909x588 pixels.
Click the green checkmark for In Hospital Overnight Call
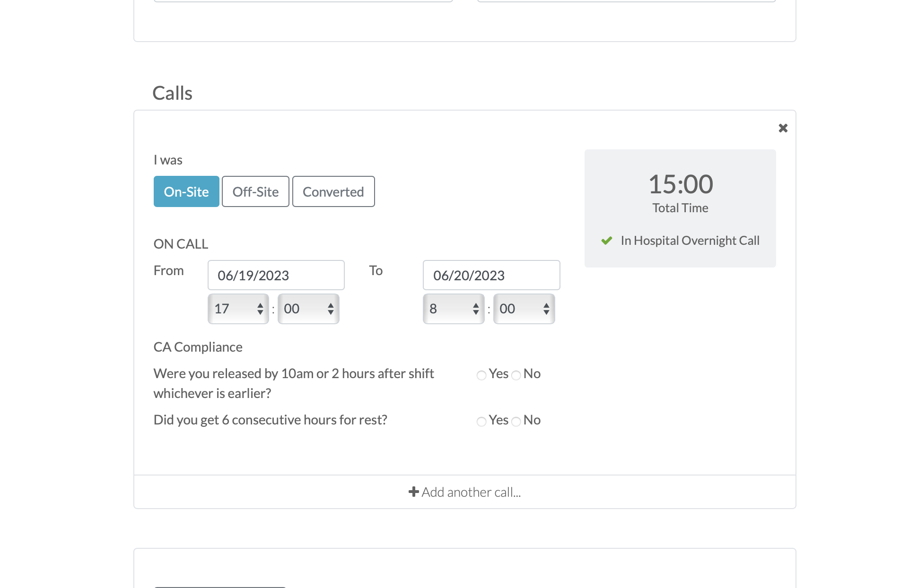(x=607, y=241)
